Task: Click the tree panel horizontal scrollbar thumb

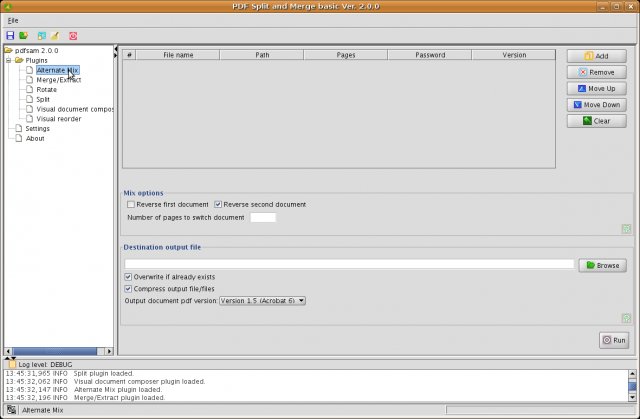Action: (x=55, y=351)
